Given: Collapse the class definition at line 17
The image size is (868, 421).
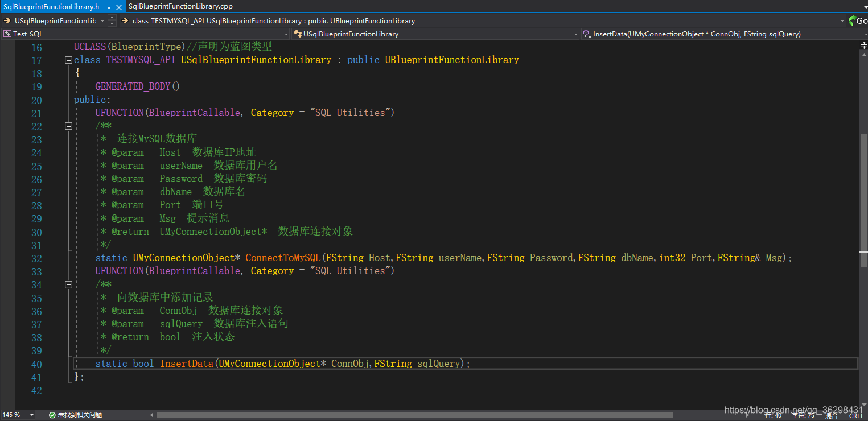Looking at the screenshot, I should point(68,59).
